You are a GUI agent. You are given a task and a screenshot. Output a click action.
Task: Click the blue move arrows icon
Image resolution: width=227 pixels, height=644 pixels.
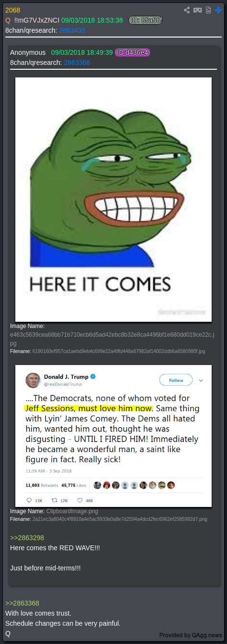(219, 10)
